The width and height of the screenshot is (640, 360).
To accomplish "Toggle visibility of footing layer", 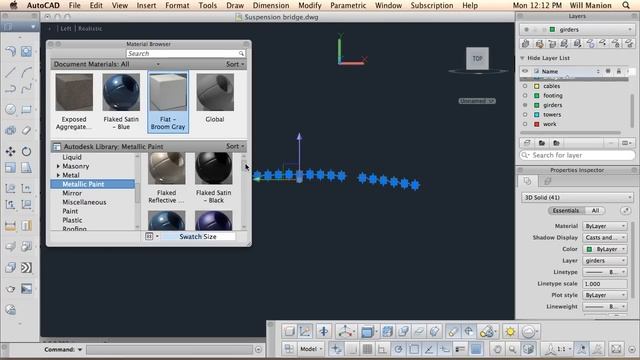I will 525,96.
